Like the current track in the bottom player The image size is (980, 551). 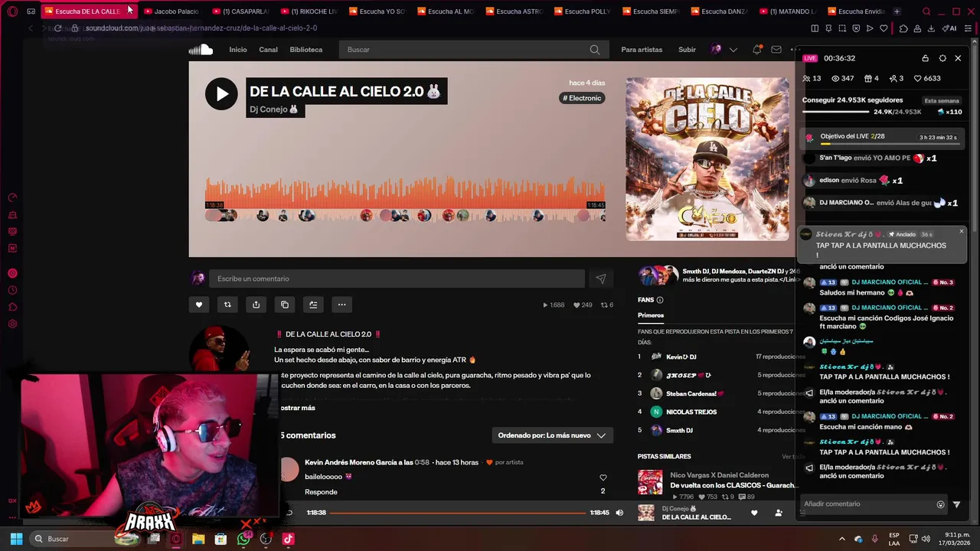pyautogui.click(x=754, y=513)
